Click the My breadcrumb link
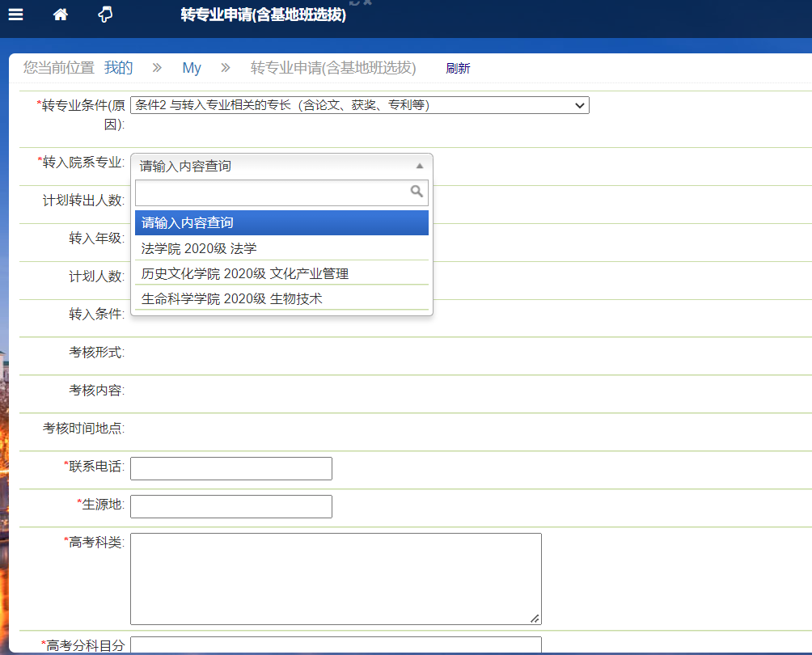Screen dimensions: 812x655 point(192,68)
